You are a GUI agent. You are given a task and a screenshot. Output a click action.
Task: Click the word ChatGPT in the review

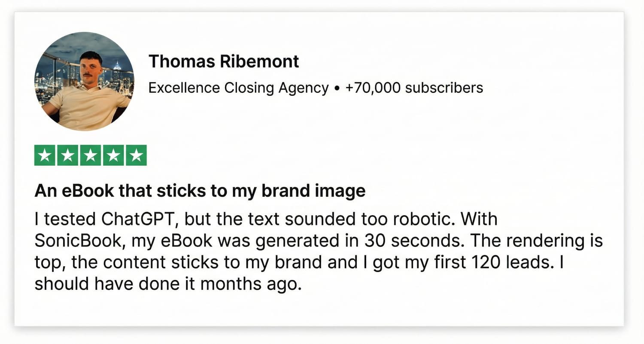(139, 219)
